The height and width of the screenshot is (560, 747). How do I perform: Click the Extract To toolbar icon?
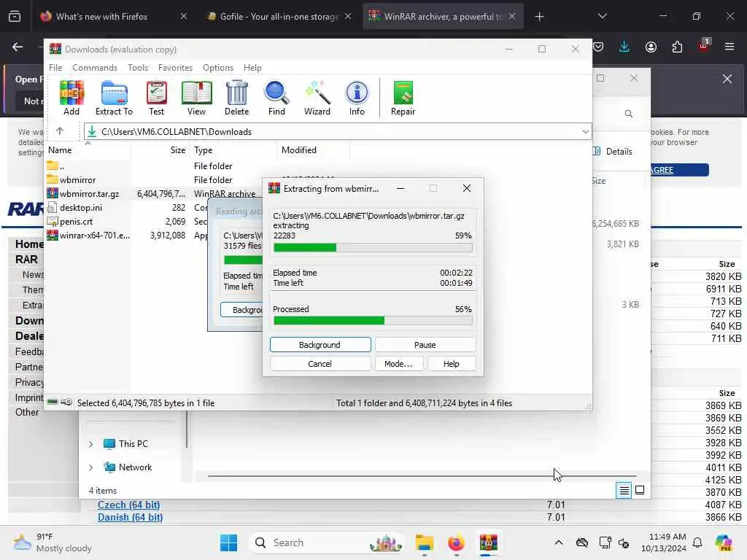coord(114,98)
